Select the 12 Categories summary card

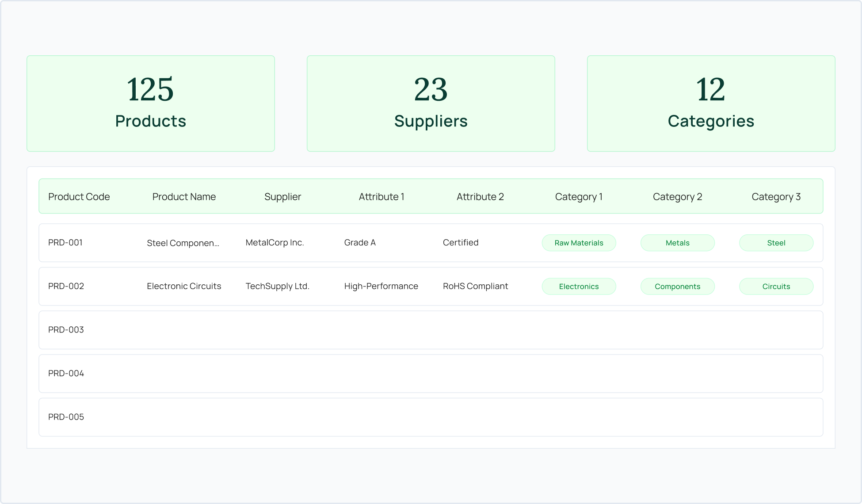click(x=711, y=103)
